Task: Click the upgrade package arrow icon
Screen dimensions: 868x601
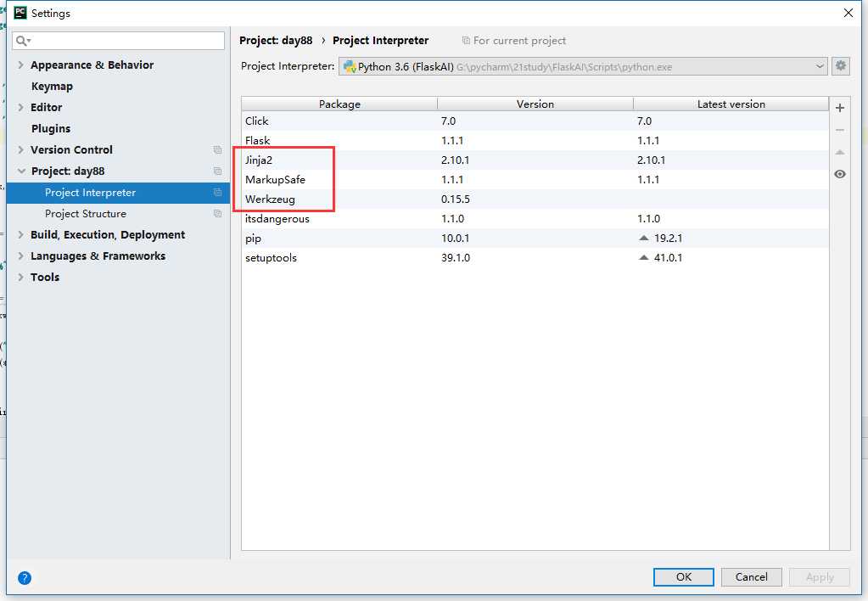Action: pyautogui.click(x=840, y=152)
